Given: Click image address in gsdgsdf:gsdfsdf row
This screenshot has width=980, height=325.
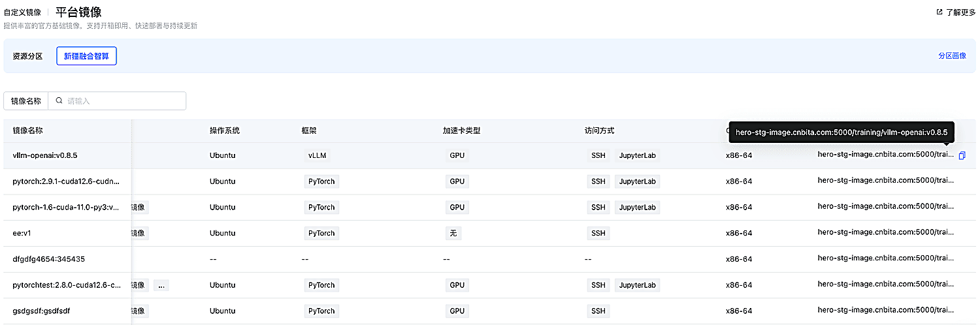Looking at the screenshot, I should pos(886,311).
